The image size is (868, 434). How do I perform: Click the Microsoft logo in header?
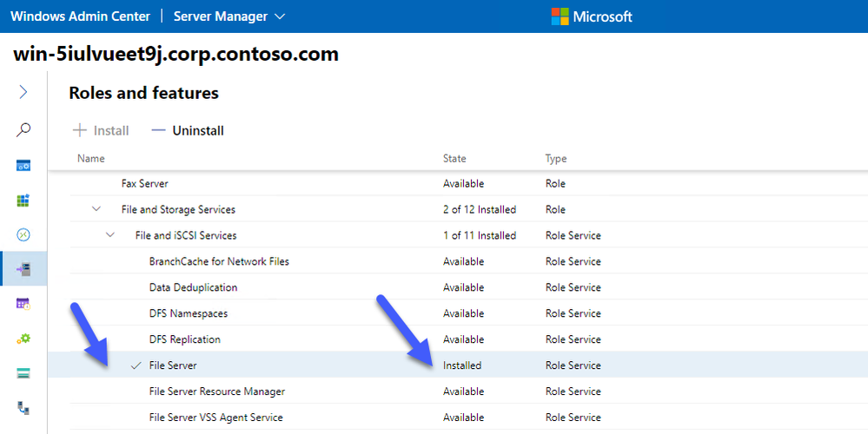tap(591, 16)
